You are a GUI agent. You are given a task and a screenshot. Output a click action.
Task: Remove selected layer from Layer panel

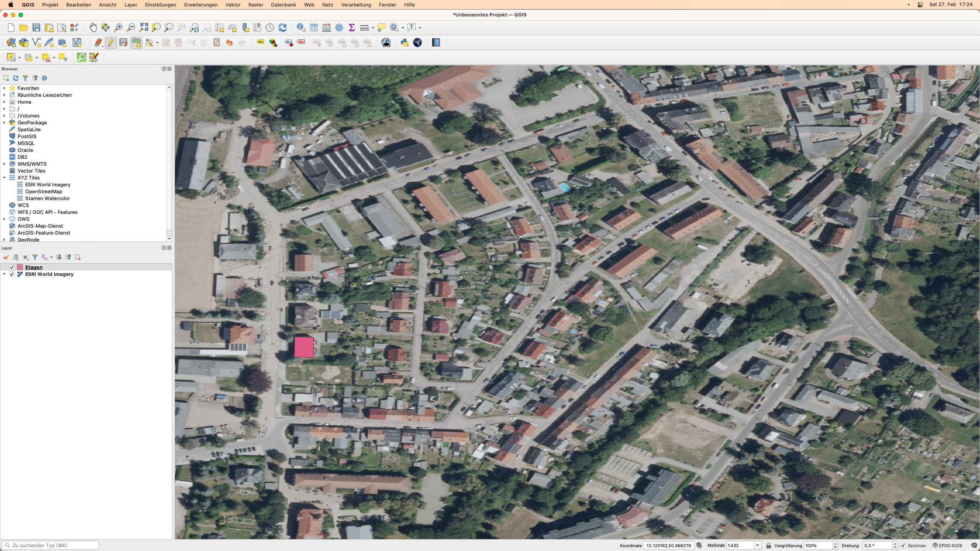coord(78,257)
